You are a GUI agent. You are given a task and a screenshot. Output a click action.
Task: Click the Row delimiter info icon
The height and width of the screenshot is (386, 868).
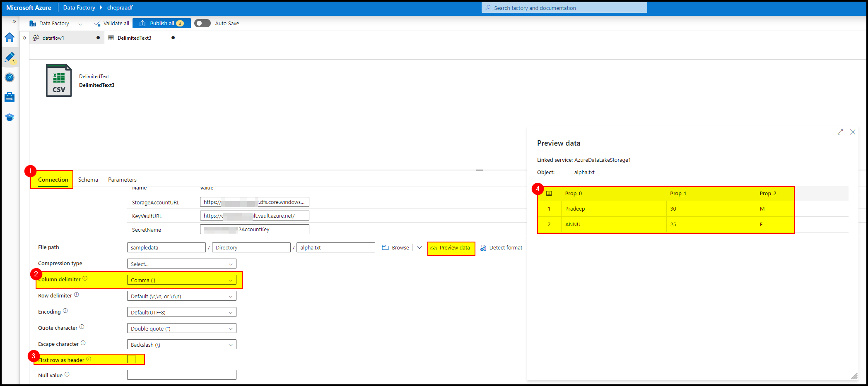(x=76, y=295)
